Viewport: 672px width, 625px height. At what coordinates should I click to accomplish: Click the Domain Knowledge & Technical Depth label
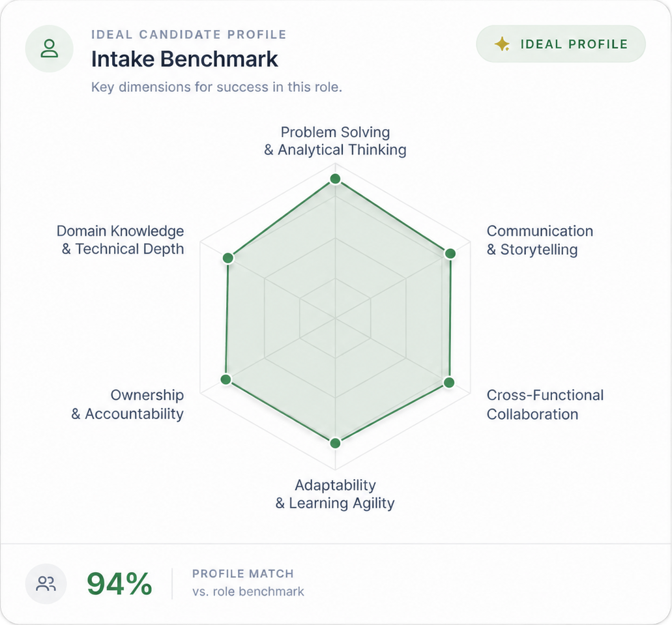[x=120, y=240]
